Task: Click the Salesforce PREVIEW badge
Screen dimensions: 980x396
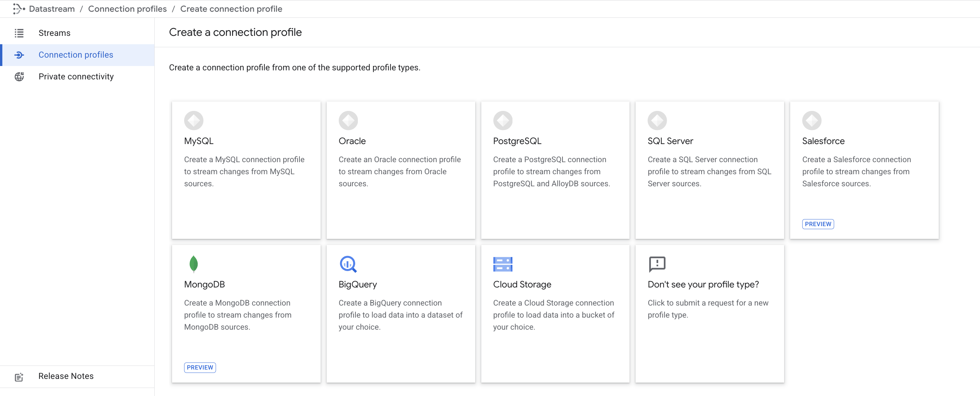Action: [x=818, y=224]
